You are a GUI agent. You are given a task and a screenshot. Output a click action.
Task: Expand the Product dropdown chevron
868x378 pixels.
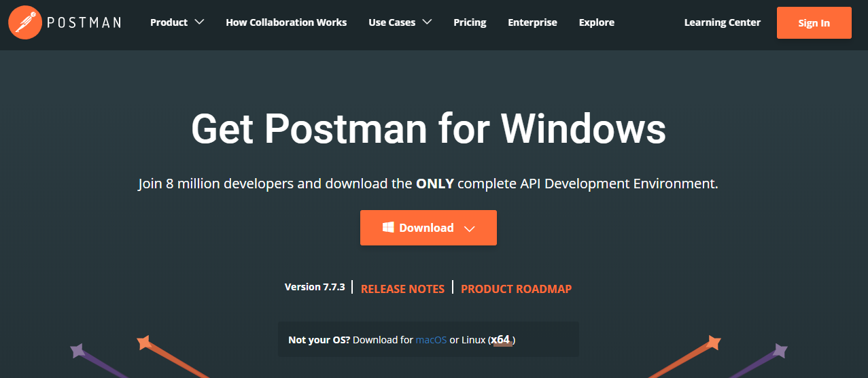(x=199, y=22)
